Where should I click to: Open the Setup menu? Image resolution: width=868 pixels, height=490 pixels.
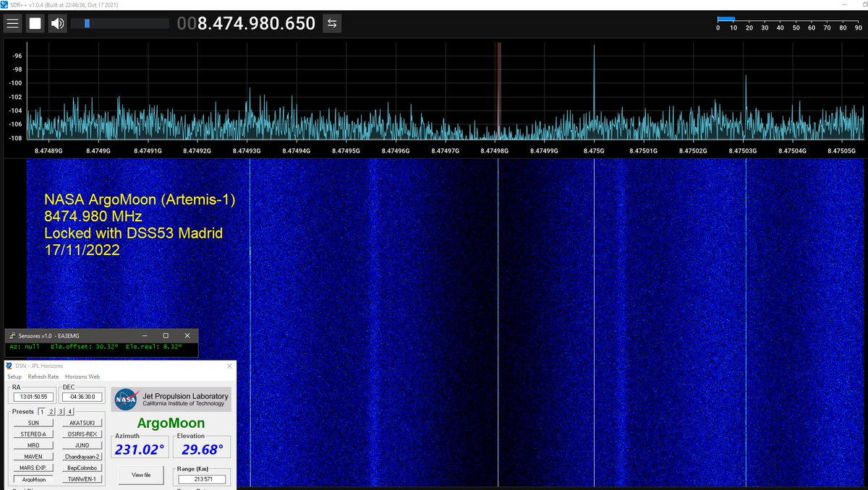pyautogui.click(x=15, y=377)
